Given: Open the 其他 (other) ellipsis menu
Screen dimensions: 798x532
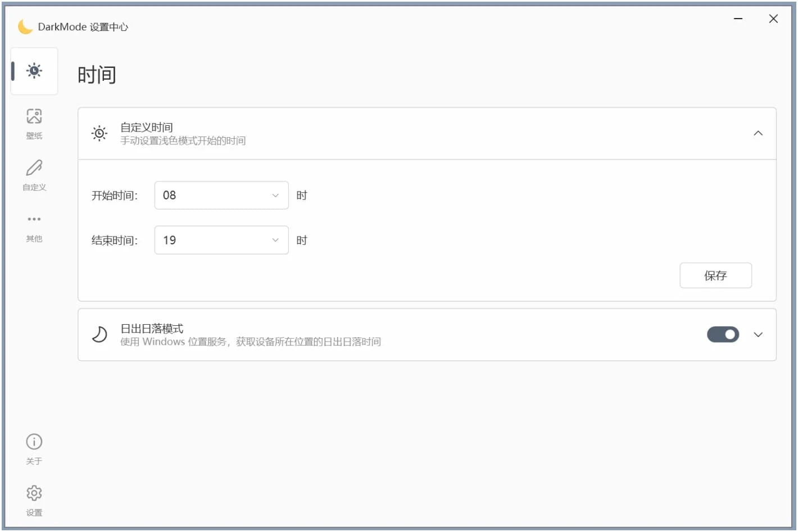Looking at the screenshot, I should 34,226.
